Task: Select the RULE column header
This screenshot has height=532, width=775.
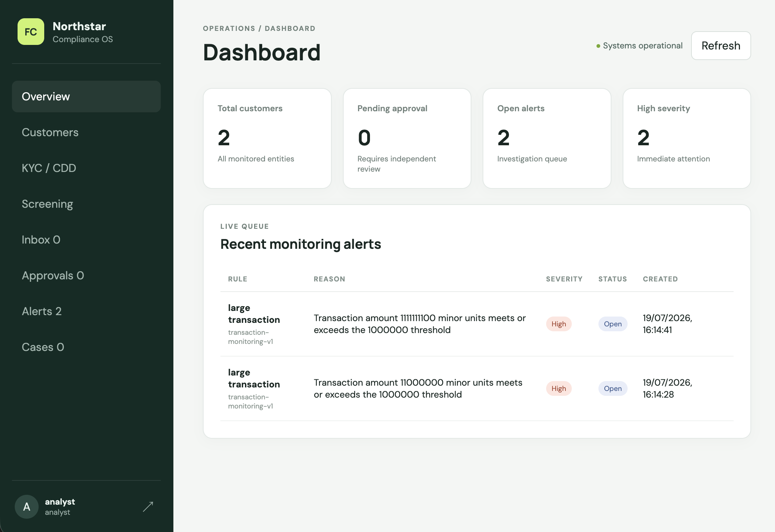Action: 238,279
